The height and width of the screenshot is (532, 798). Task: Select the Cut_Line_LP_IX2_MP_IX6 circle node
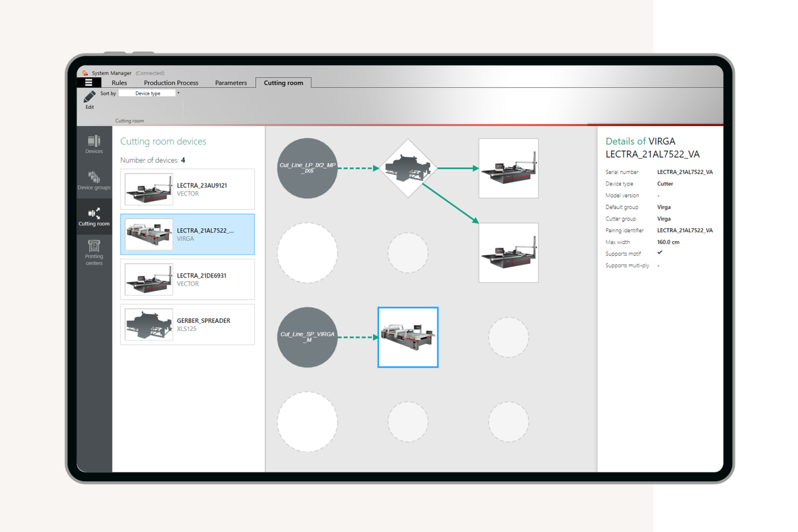point(307,168)
